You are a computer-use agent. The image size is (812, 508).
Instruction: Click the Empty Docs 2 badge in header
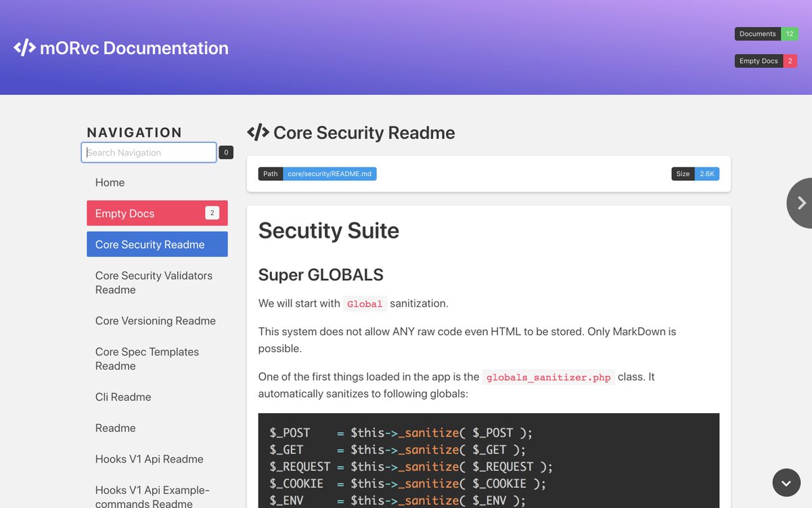[767, 61]
